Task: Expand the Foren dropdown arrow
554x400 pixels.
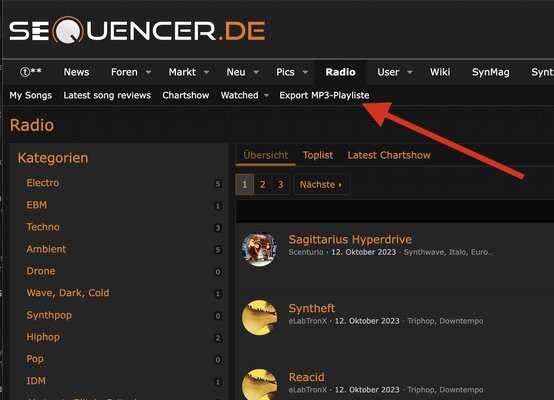Action: pos(149,72)
